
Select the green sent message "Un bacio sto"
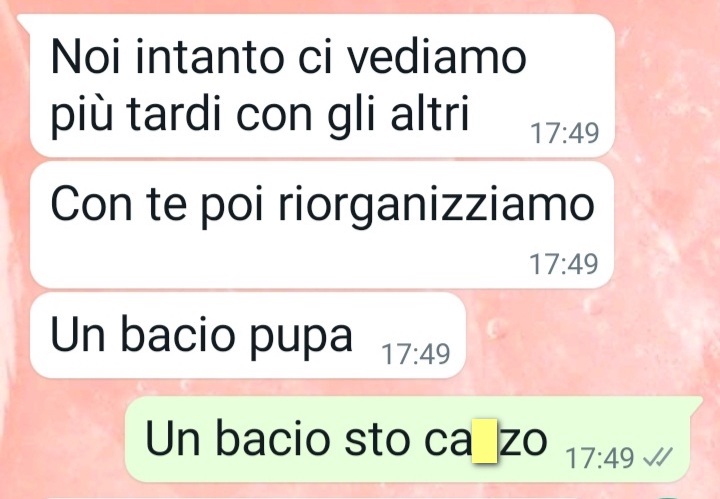(408, 439)
